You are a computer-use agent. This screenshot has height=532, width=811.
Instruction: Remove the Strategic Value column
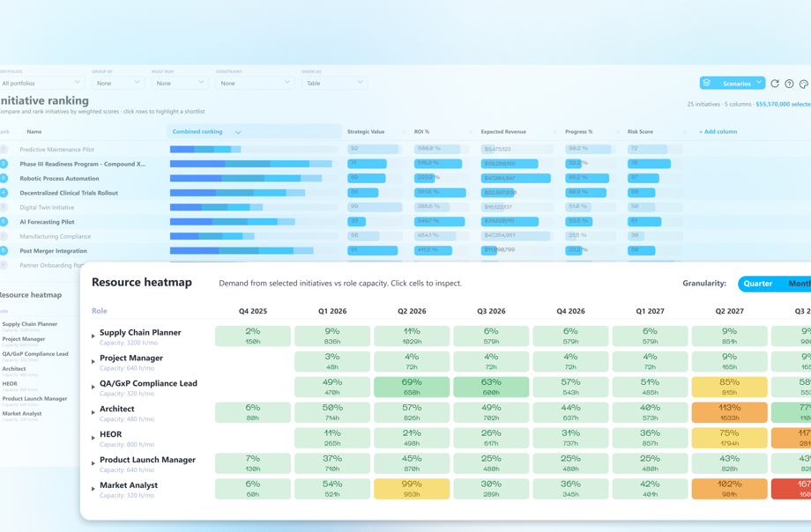(x=404, y=132)
